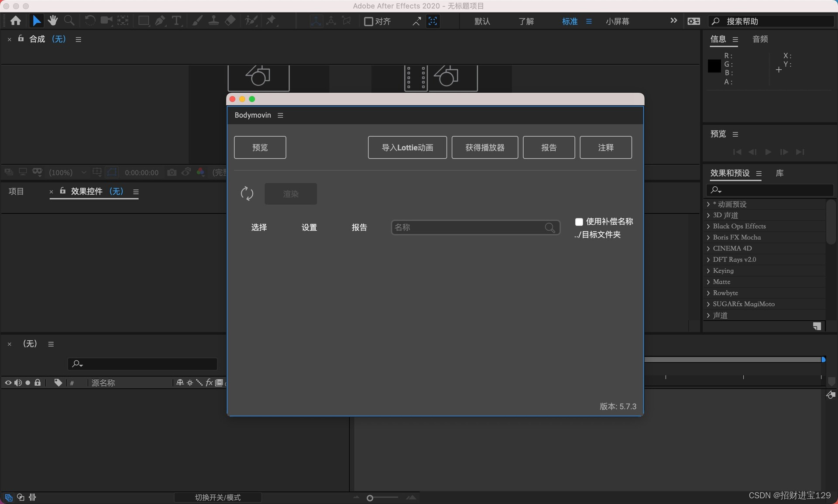
Task: Click the 预览 button in Bodymovin
Action: [x=260, y=147]
